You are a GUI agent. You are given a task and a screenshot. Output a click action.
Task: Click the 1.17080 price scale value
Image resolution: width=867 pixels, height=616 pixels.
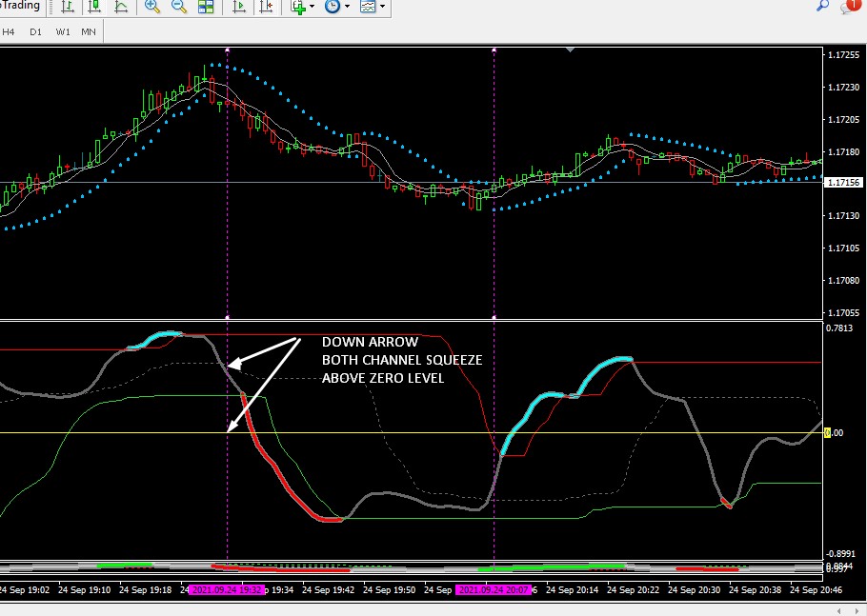[843, 281]
